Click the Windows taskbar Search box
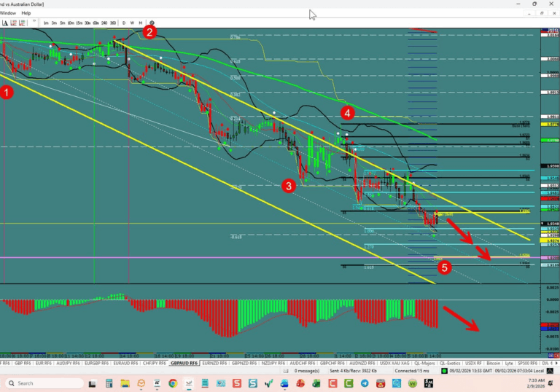 (x=44, y=383)
